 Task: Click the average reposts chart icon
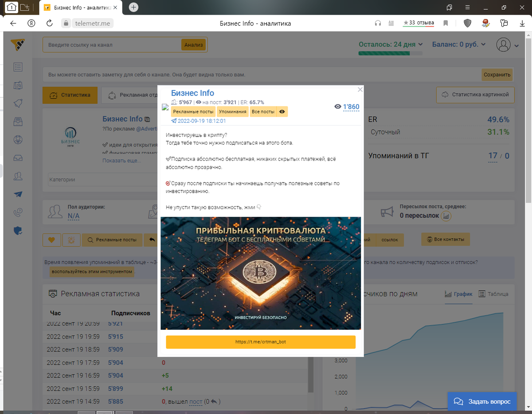click(x=447, y=216)
